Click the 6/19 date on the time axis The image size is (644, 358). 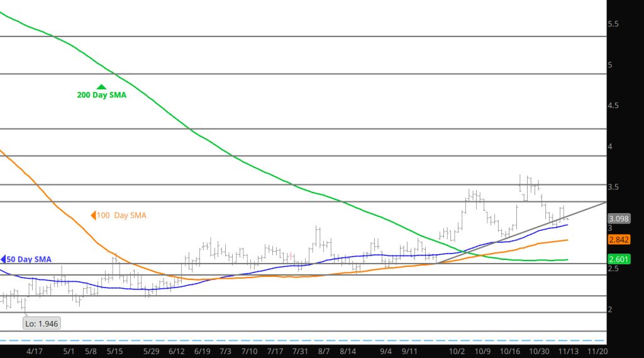(202, 351)
